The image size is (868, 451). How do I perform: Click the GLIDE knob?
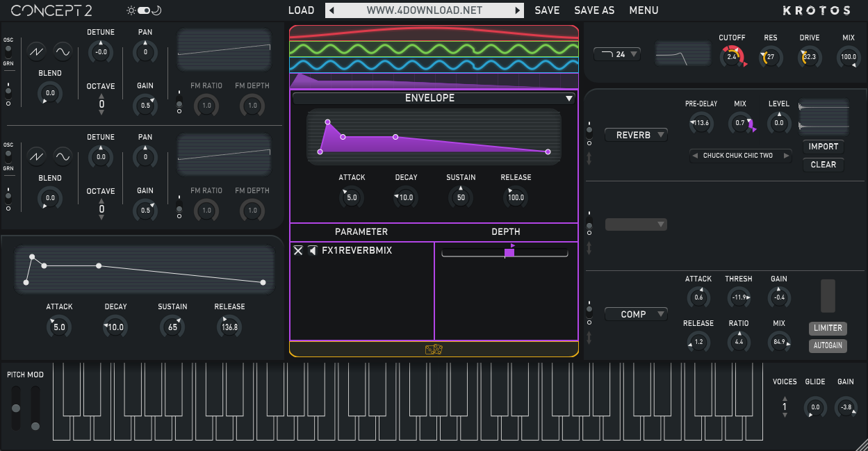tap(815, 407)
